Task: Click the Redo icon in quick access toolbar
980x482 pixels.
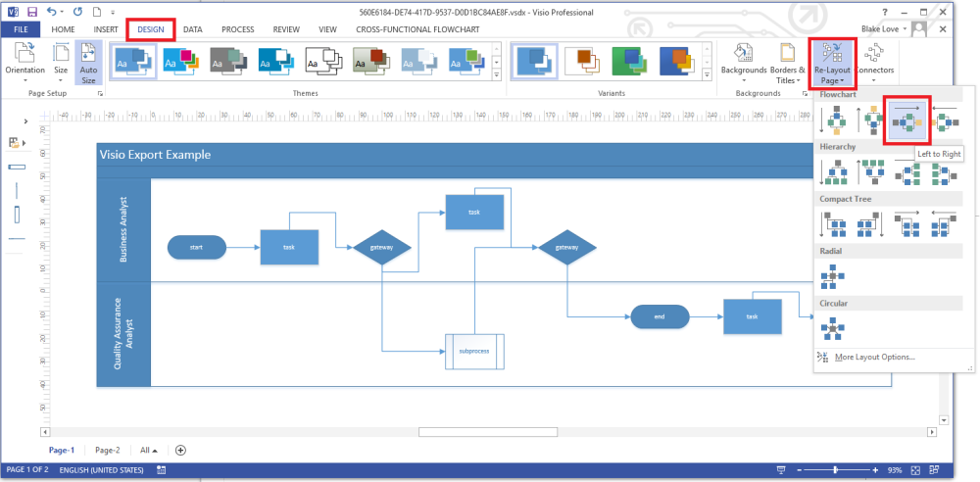Action: [77, 12]
